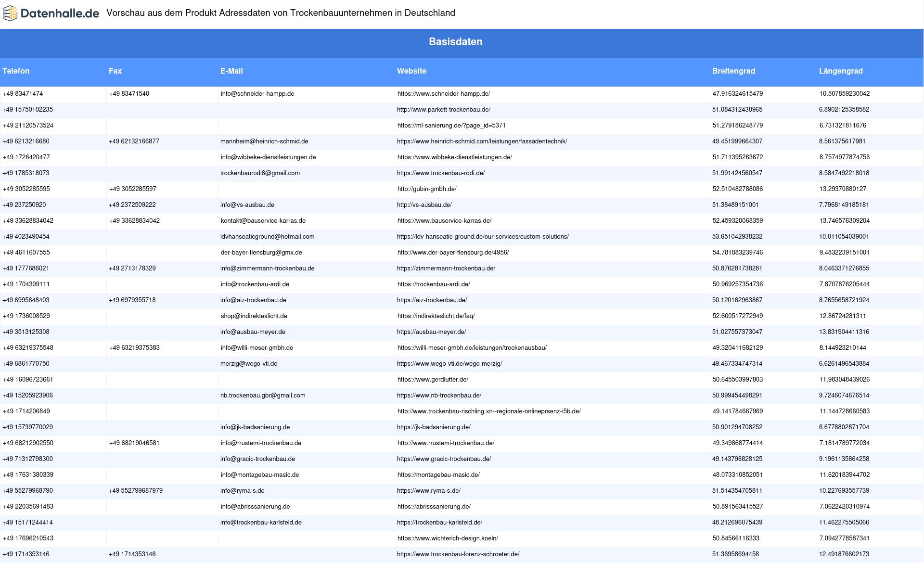Open the ml-sanierung.de page_id=5371 link
Viewport: 924px width, 563px height.
click(x=451, y=126)
